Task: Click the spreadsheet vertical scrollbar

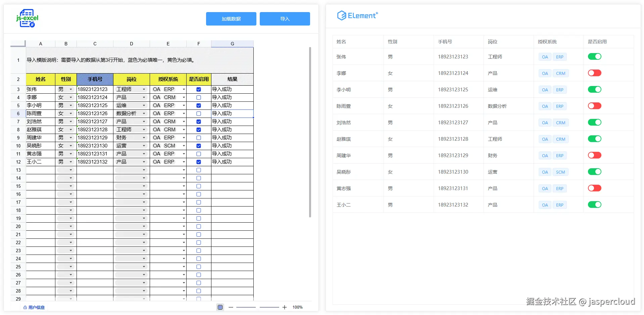Action: pyautogui.click(x=310, y=132)
